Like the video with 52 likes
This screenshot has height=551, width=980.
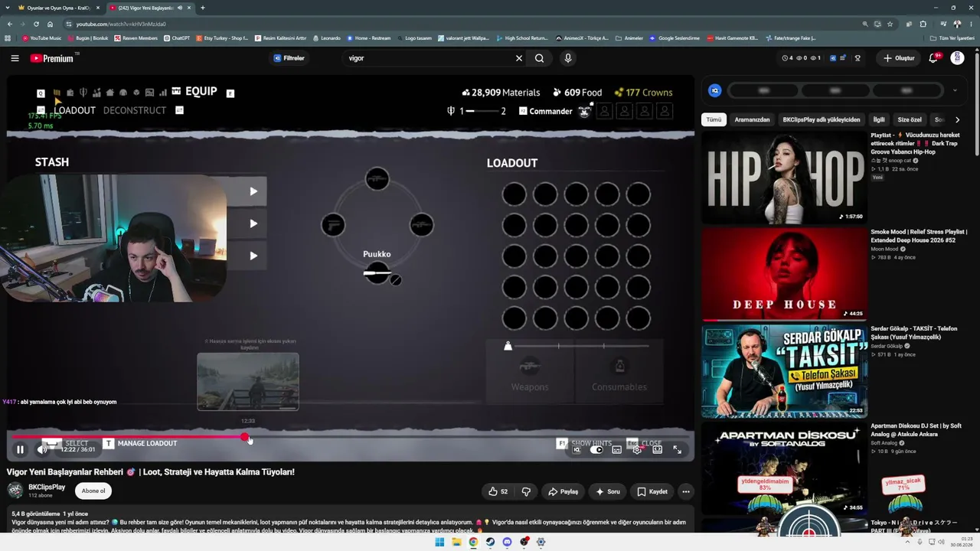[x=498, y=492]
